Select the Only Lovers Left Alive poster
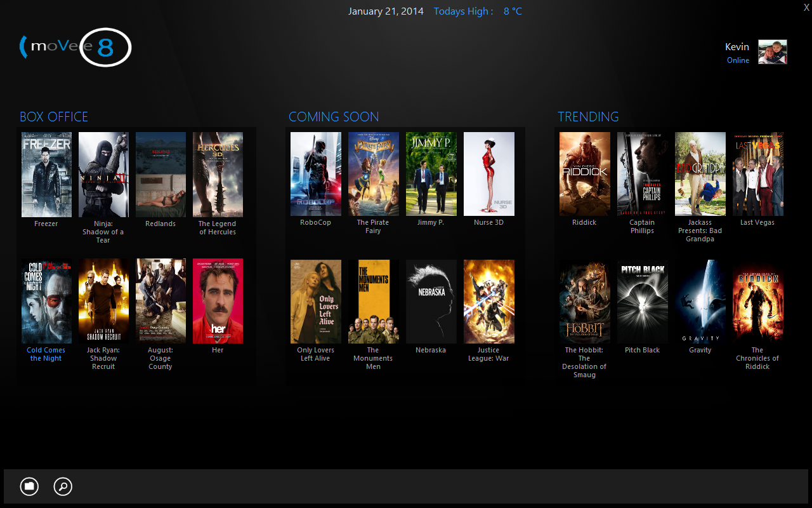 316,302
